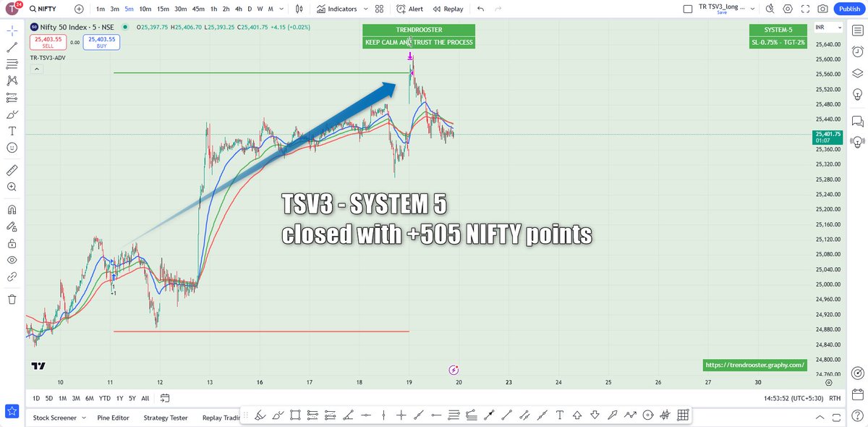Open the chat messages panel
Screen dimensions: 868x427
pos(857,120)
